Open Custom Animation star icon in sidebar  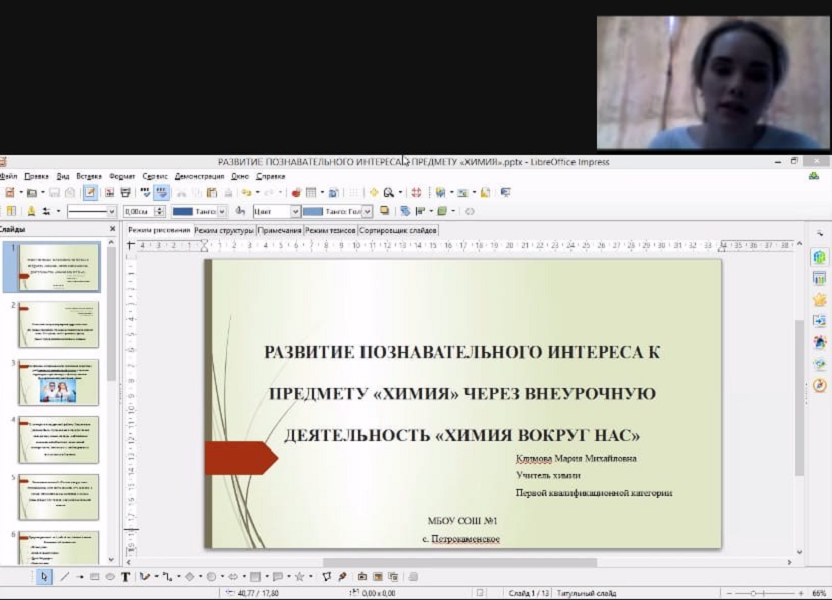(x=820, y=299)
